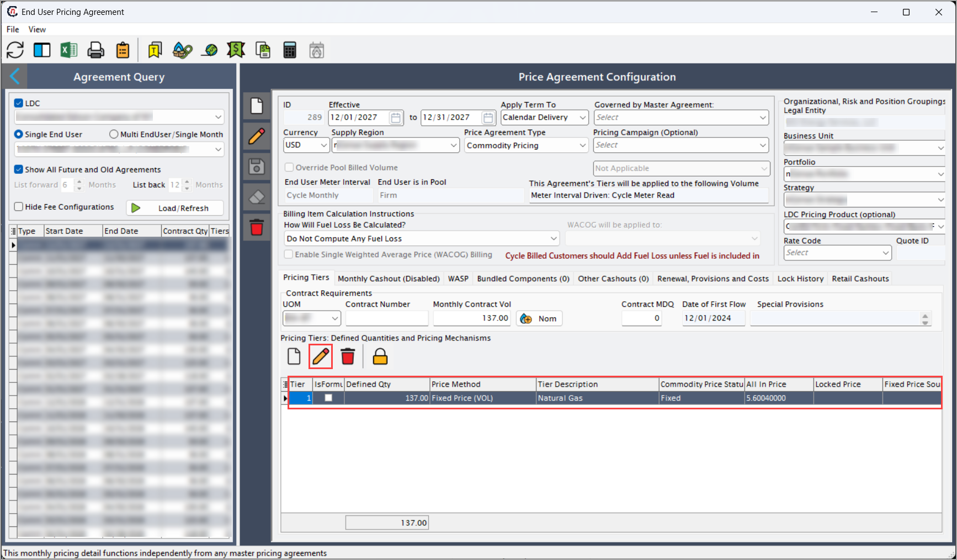This screenshot has height=560, width=957.
Task: Decrease List back months stepper
Action: point(187,188)
